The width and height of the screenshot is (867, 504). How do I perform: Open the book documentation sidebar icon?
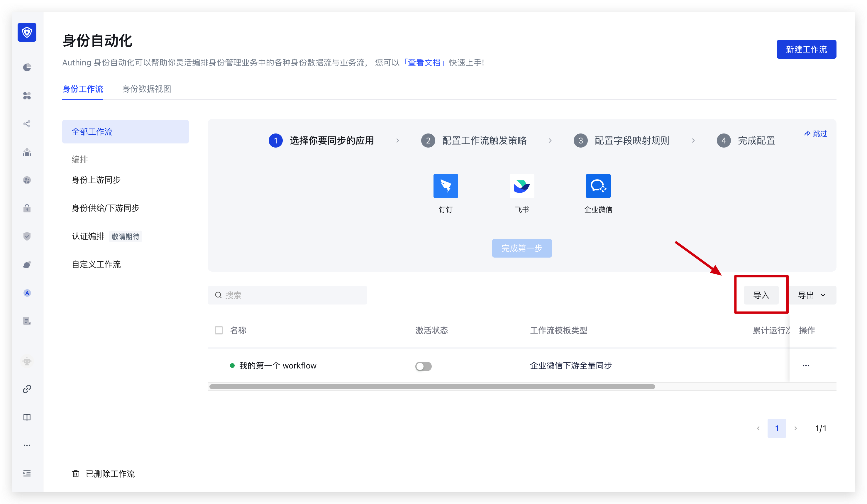(27, 417)
